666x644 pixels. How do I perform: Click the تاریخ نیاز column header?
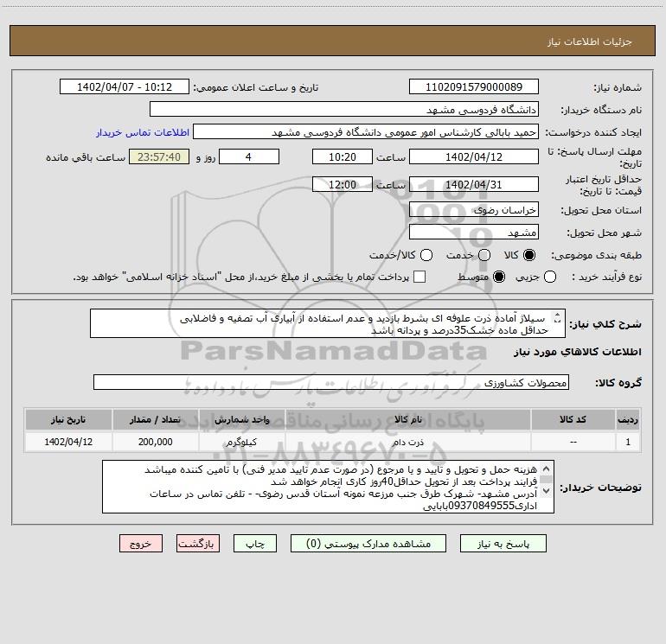[x=68, y=419]
